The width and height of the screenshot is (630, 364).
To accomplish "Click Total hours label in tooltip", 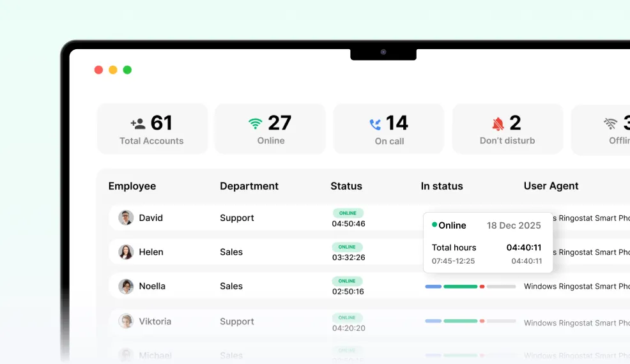I will coord(454,248).
